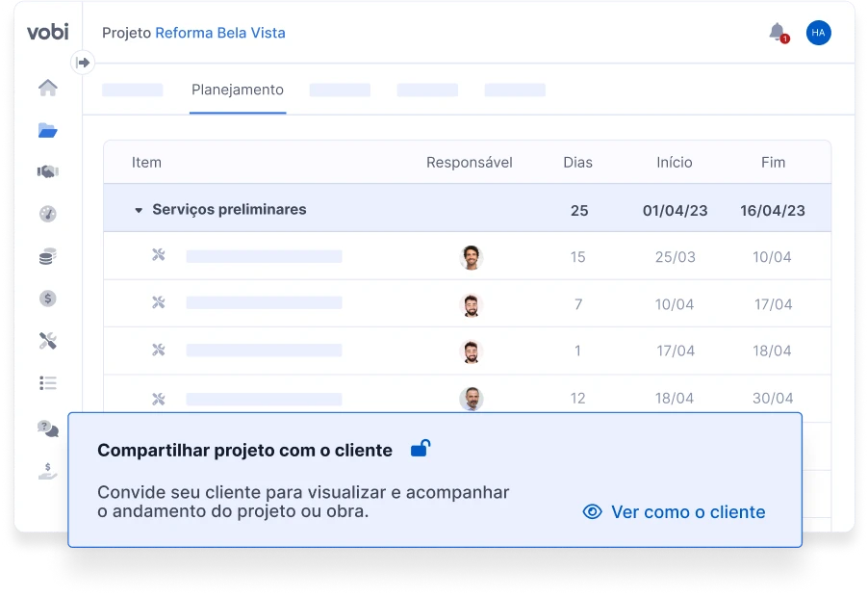
Task: Click the responsável avatar on the first task row
Action: tap(471, 256)
